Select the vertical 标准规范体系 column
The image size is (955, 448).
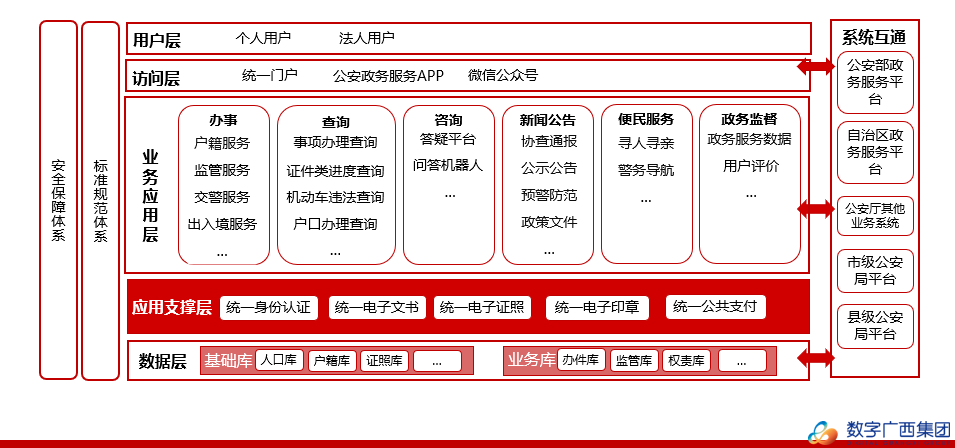click(x=100, y=200)
